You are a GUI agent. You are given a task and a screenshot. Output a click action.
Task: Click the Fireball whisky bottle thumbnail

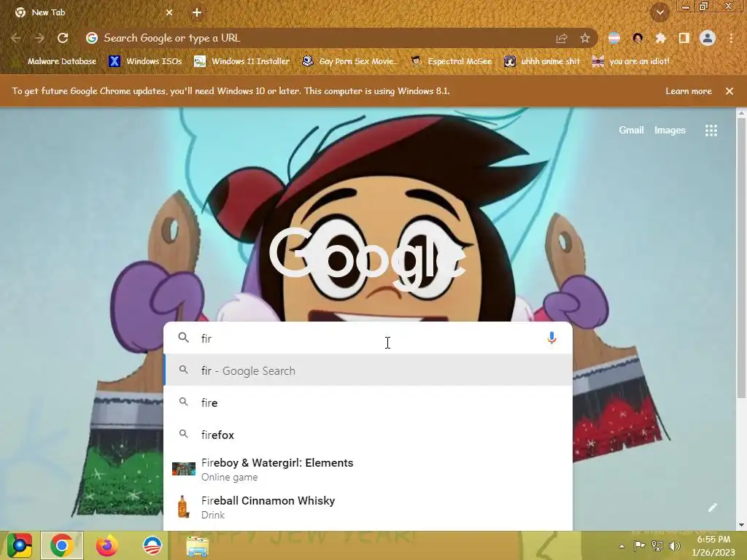point(182,507)
